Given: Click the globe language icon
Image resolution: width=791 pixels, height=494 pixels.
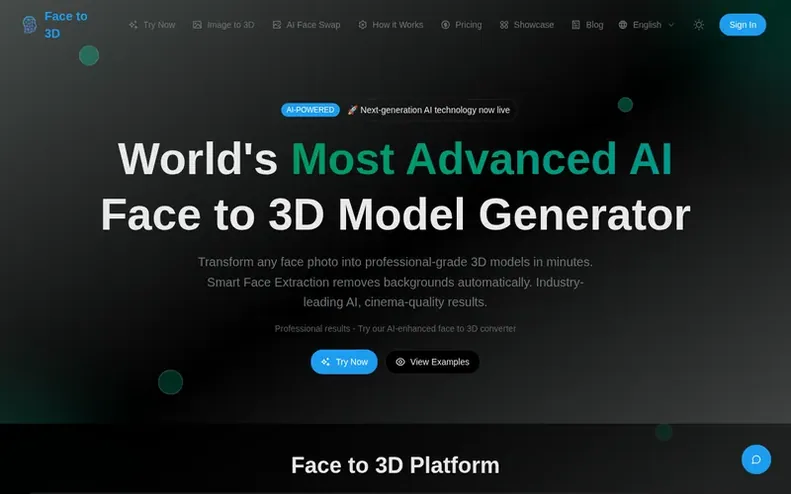Looking at the screenshot, I should point(623,25).
